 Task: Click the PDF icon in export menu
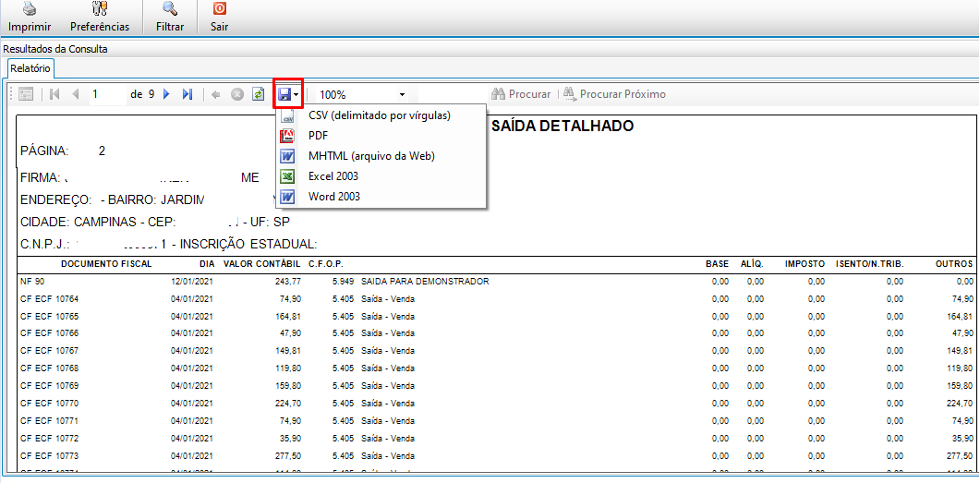(x=287, y=136)
